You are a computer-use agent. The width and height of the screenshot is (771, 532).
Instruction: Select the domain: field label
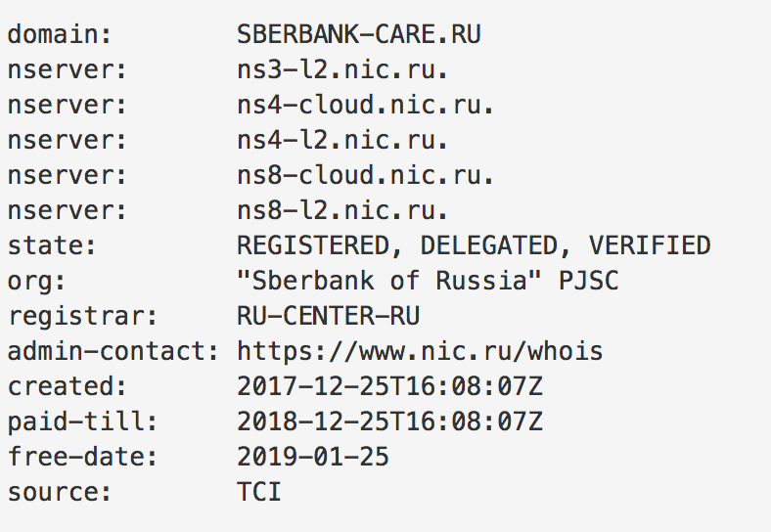(60, 34)
